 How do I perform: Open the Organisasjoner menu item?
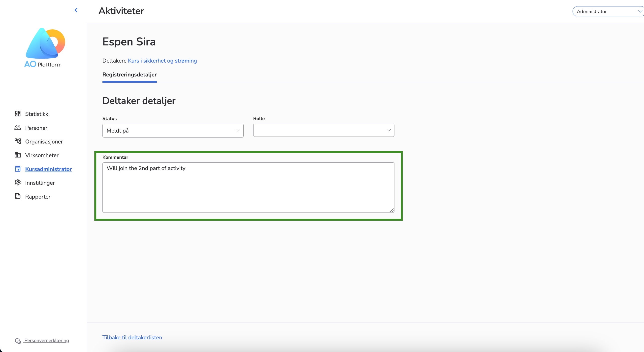44,141
